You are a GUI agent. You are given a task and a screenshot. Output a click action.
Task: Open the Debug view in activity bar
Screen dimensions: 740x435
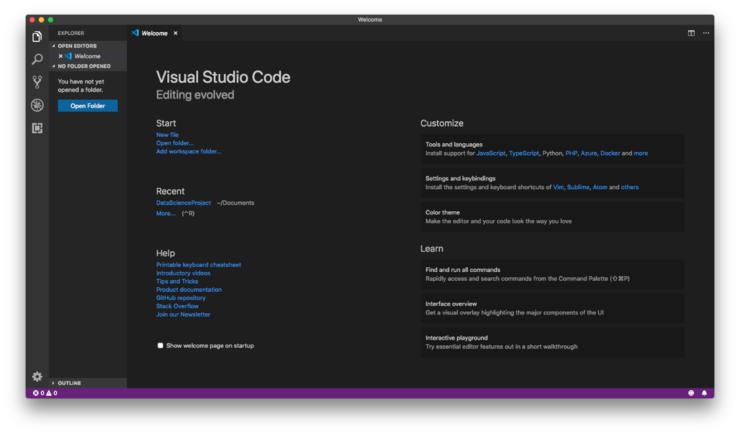pyautogui.click(x=37, y=105)
